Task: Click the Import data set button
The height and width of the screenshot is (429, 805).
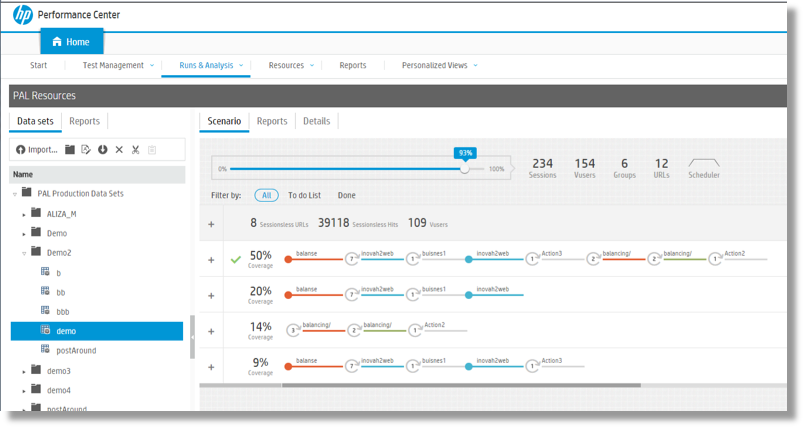Action: 36,150
